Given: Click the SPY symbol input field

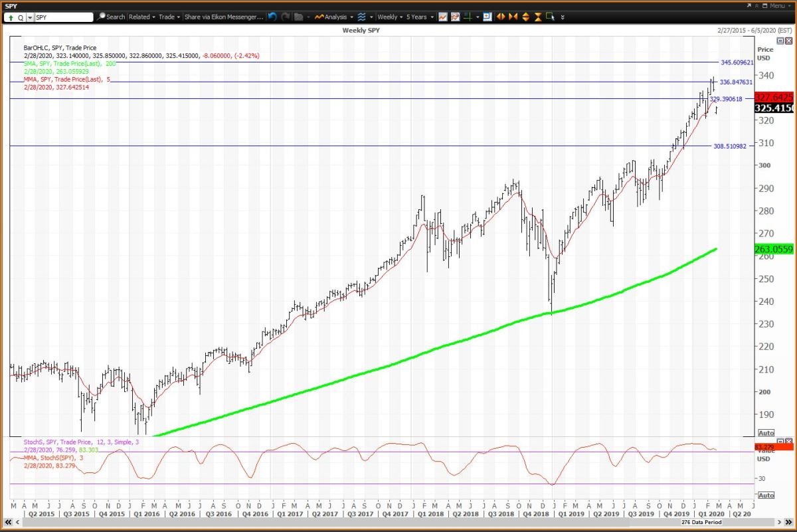Looking at the screenshot, I should point(63,17).
